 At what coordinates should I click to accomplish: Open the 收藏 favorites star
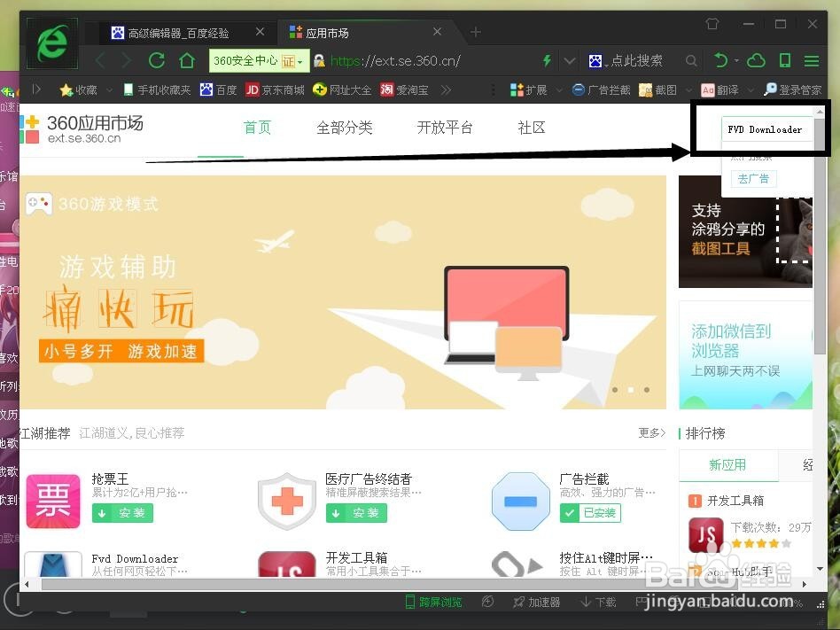[79, 90]
